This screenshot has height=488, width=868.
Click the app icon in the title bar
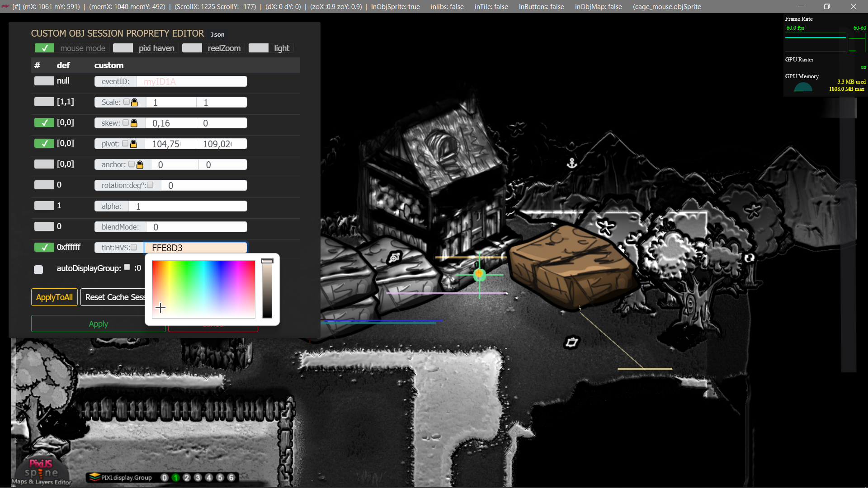tap(5, 6)
